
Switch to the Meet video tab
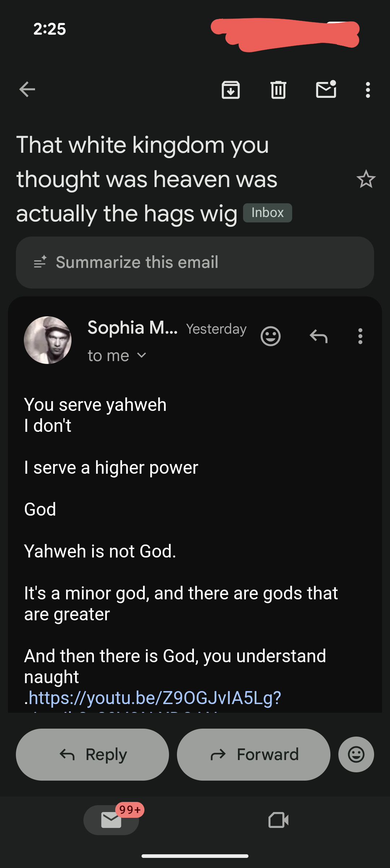click(278, 820)
